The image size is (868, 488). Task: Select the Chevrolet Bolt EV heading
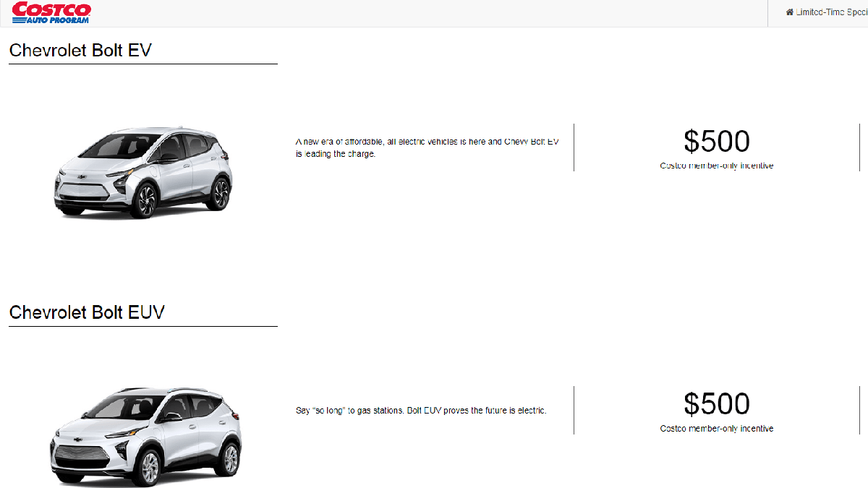tap(80, 50)
